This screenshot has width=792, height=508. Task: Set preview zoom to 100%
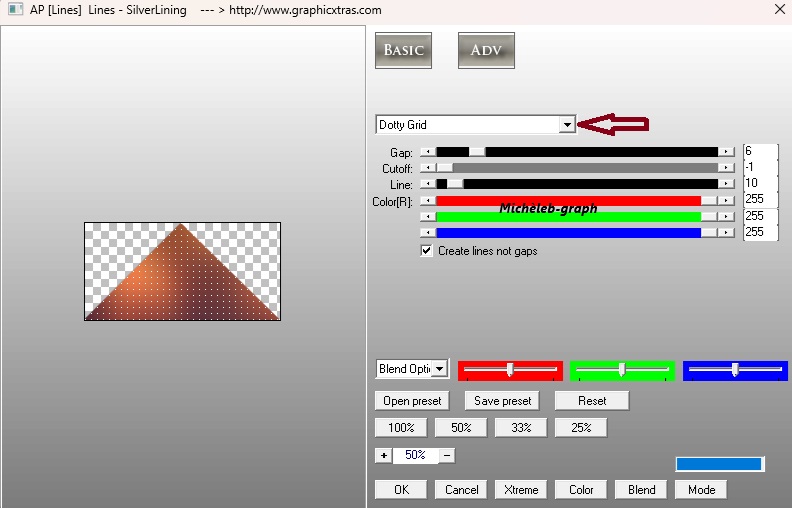click(401, 428)
